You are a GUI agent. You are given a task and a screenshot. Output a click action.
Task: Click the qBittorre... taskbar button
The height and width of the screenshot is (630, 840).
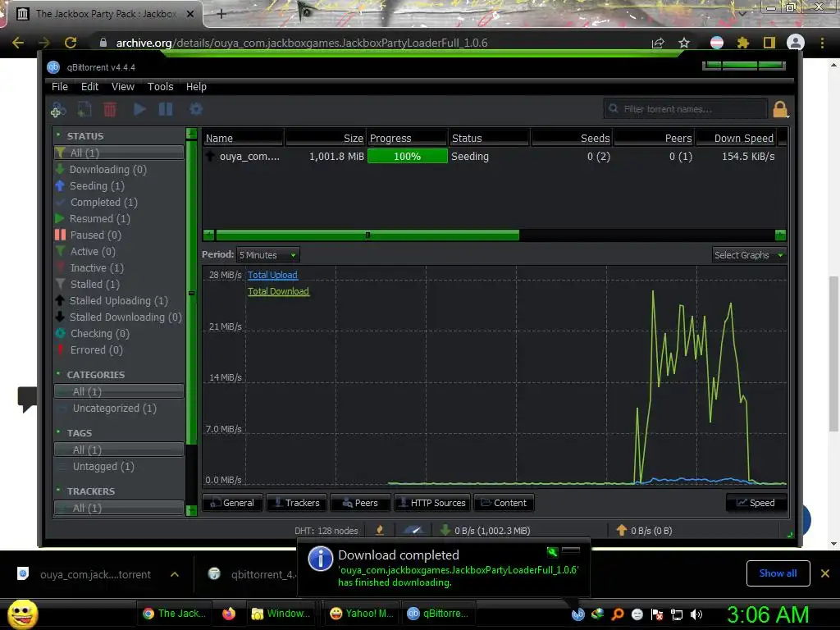pos(438,614)
